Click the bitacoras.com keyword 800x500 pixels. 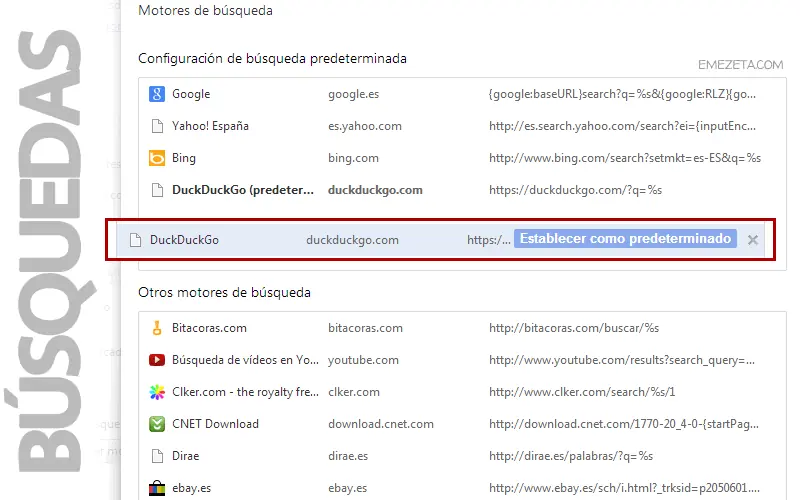(365, 328)
